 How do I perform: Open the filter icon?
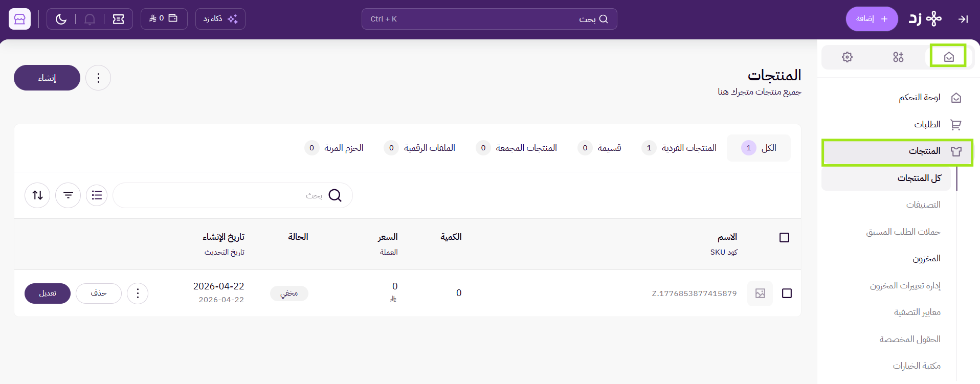point(68,195)
